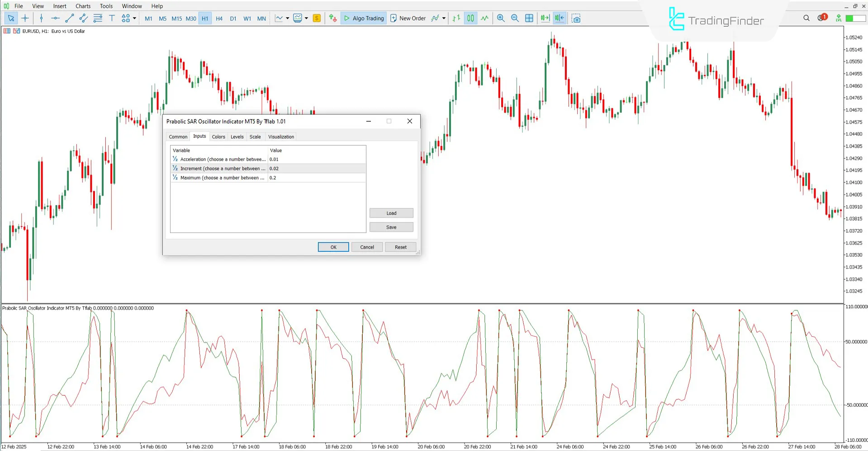
Task: Open the Charts menu
Action: click(82, 6)
